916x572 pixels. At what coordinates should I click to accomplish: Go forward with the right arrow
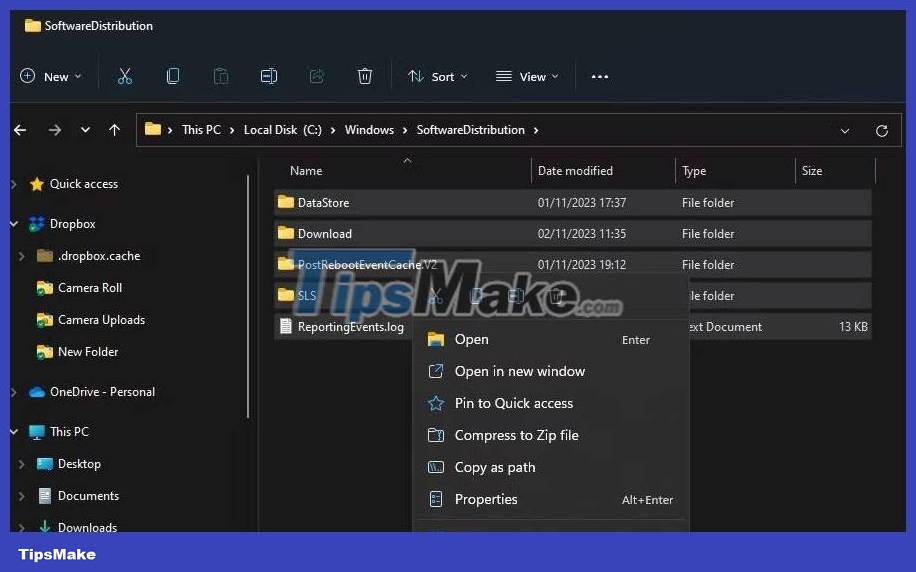click(x=55, y=130)
